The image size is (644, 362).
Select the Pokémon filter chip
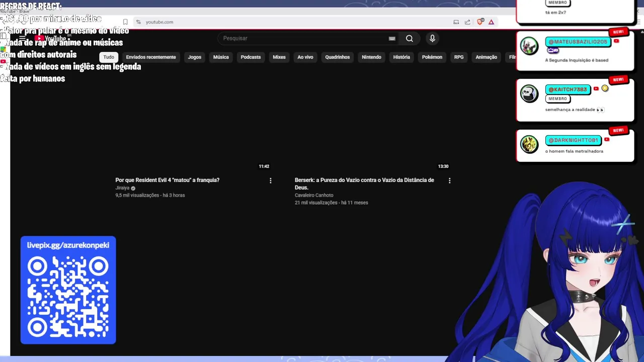tap(432, 57)
